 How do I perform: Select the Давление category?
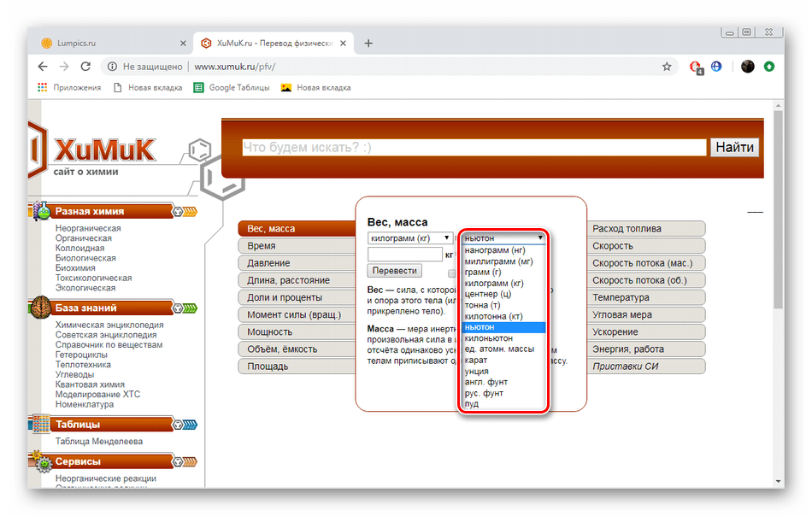click(x=297, y=263)
